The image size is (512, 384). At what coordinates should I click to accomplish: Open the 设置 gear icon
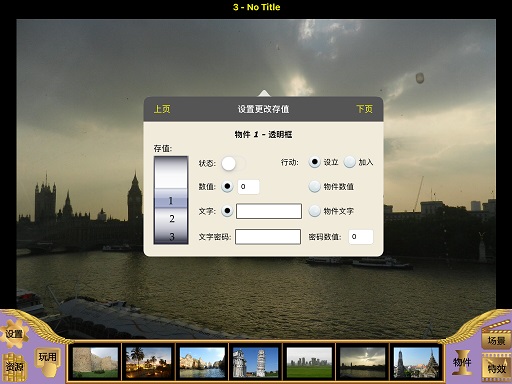point(14,334)
